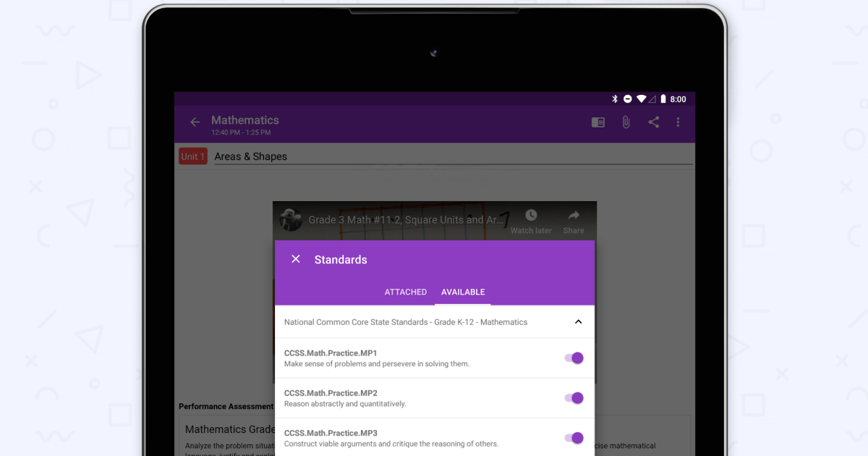Open the Unit 1 badge
This screenshot has width=868, height=456.
click(x=192, y=156)
